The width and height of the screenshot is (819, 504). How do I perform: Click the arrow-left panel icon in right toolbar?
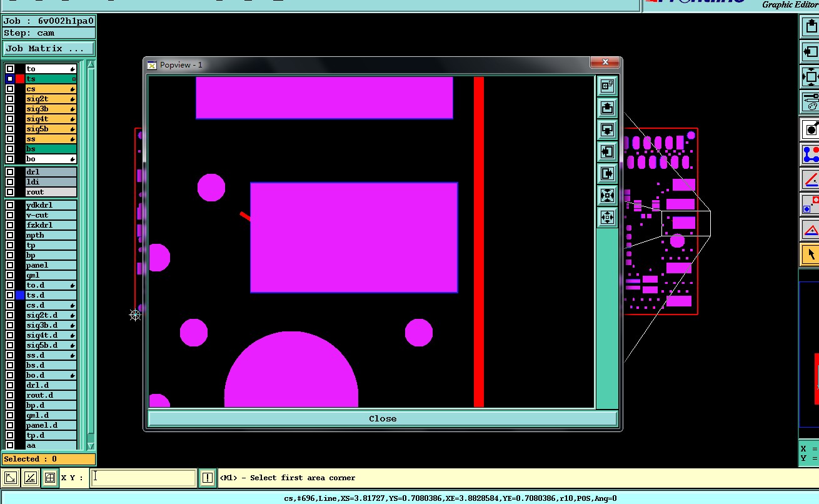pyautogui.click(x=811, y=51)
